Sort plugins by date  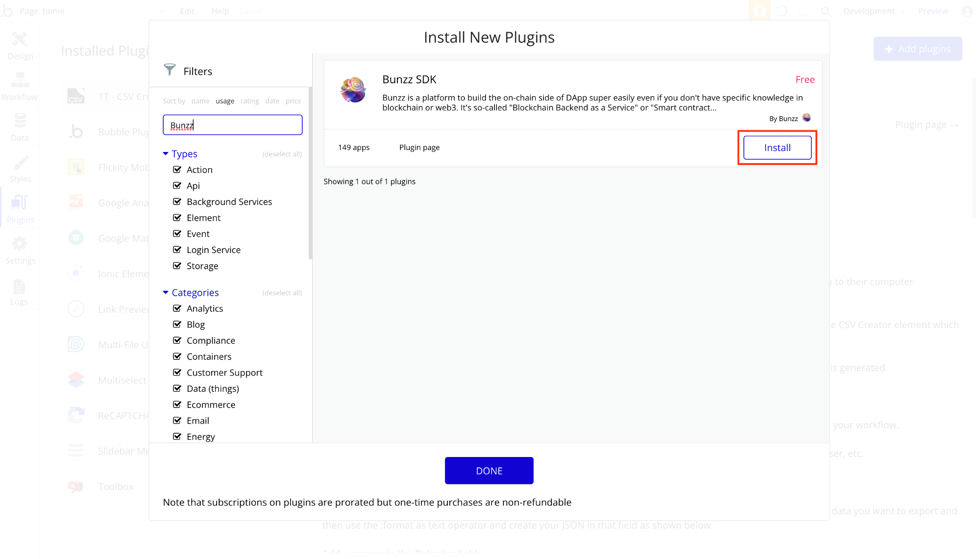[272, 101]
